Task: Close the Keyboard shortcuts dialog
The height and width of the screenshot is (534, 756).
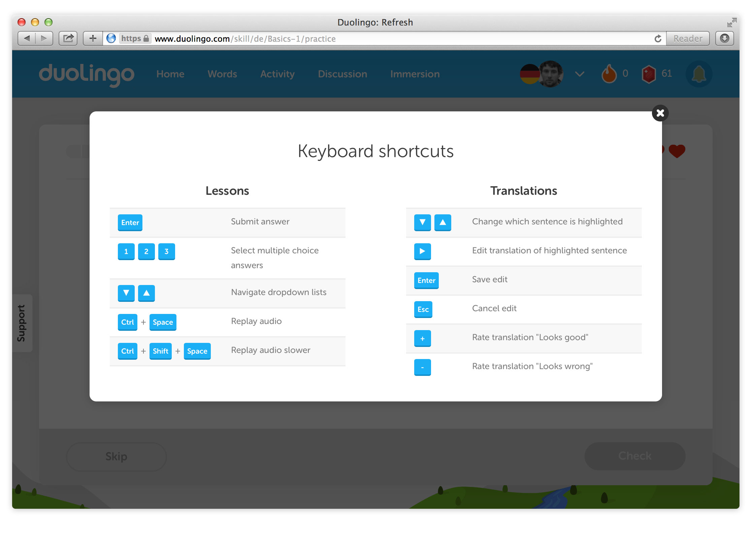Action: [x=660, y=113]
